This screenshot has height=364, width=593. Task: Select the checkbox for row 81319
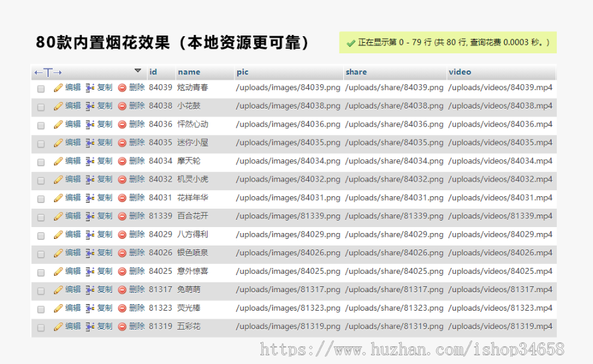tap(41, 328)
